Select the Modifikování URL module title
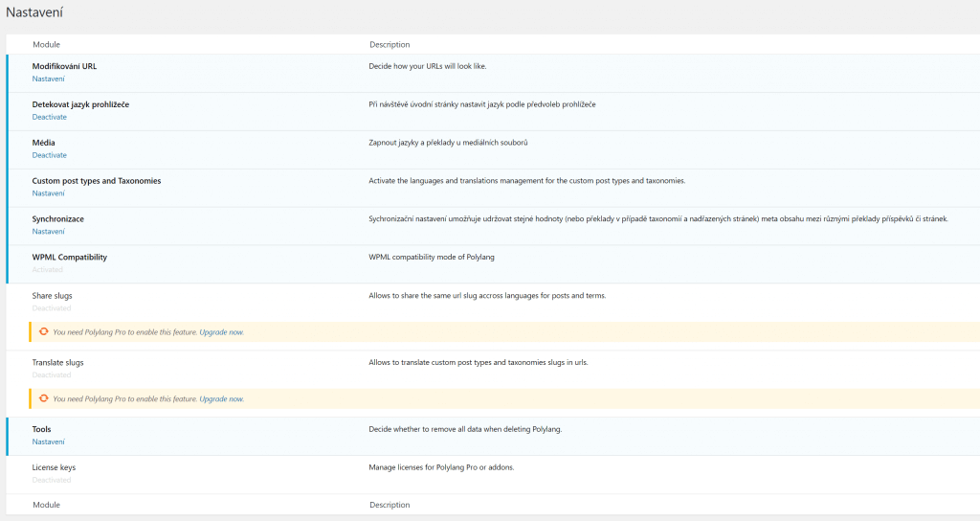The width and height of the screenshot is (980, 521). pos(64,66)
